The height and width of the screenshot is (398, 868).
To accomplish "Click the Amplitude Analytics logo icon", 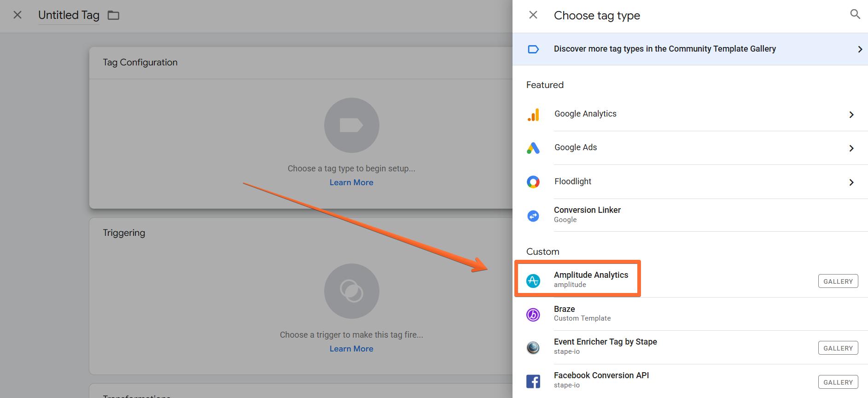I will tap(533, 281).
